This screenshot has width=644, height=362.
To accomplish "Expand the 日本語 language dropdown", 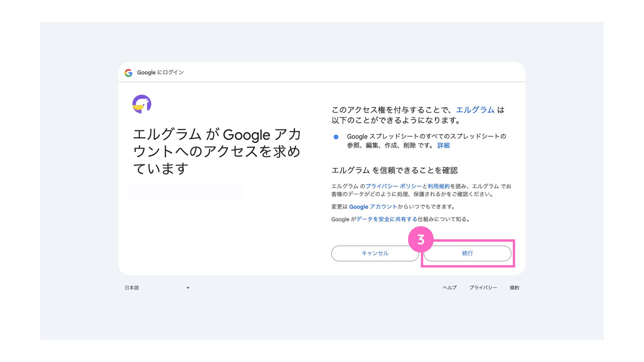I will click(x=157, y=288).
